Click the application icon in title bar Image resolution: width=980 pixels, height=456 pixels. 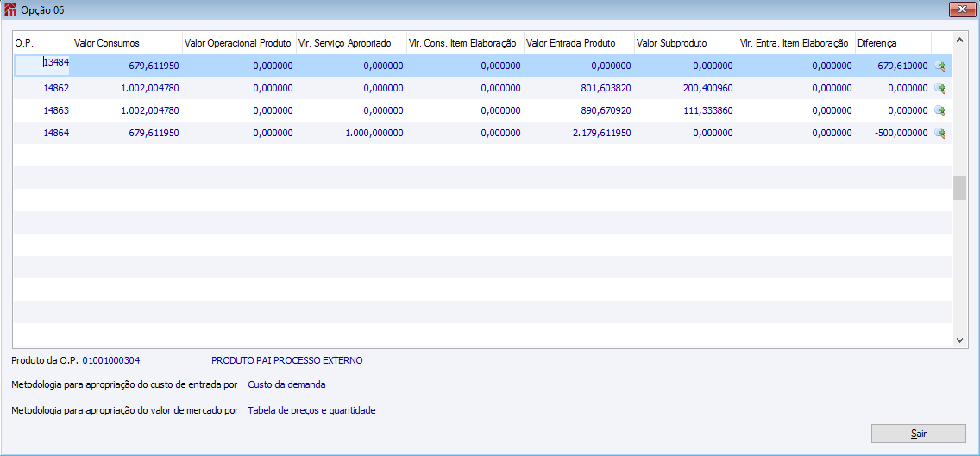10,10
